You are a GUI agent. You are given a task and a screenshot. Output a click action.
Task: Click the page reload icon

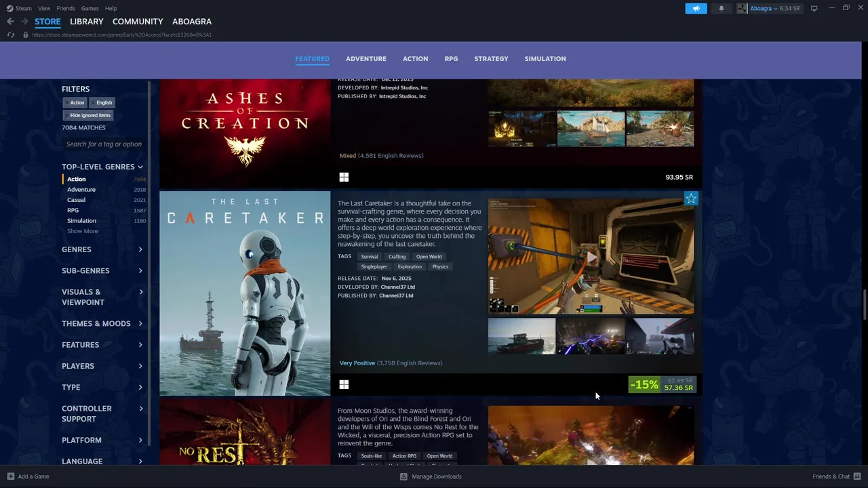coord(10,35)
